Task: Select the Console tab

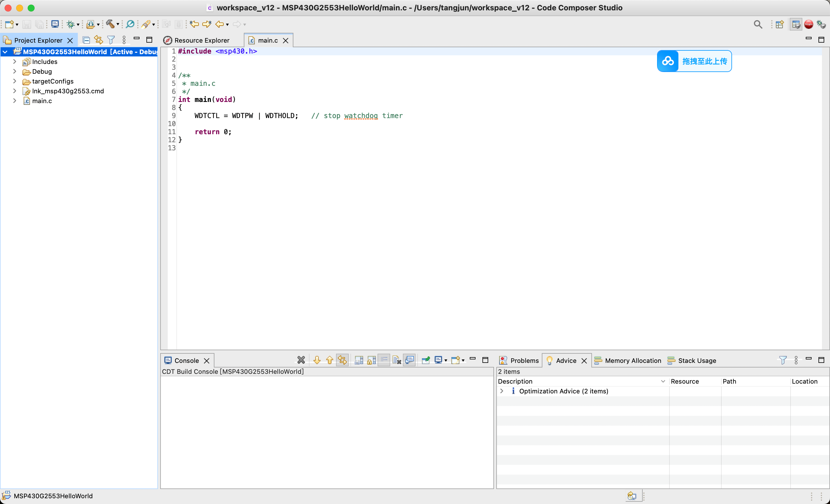Action: [187, 361]
